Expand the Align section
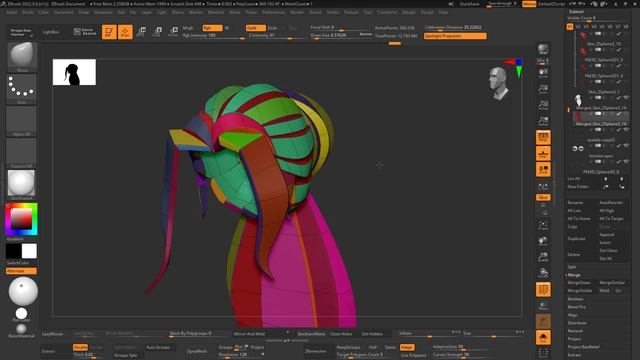640x360 pixels. [573, 315]
